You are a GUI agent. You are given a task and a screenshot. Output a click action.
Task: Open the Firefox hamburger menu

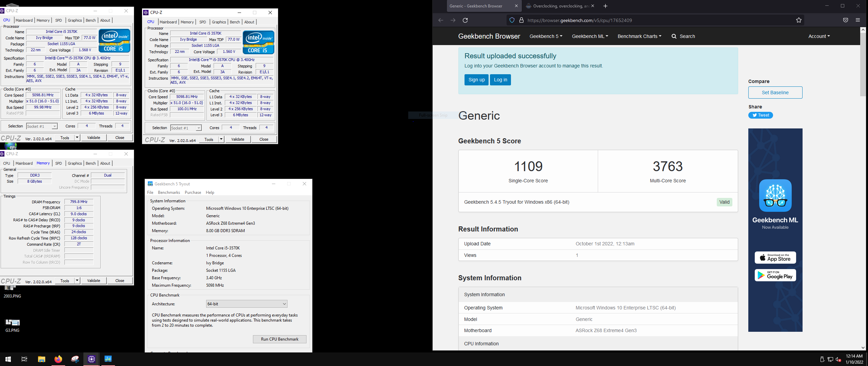click(858, 20)
